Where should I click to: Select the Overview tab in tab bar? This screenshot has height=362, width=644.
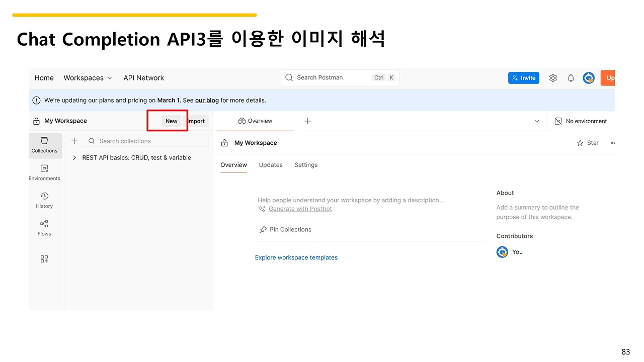click(x=255, y=121)
